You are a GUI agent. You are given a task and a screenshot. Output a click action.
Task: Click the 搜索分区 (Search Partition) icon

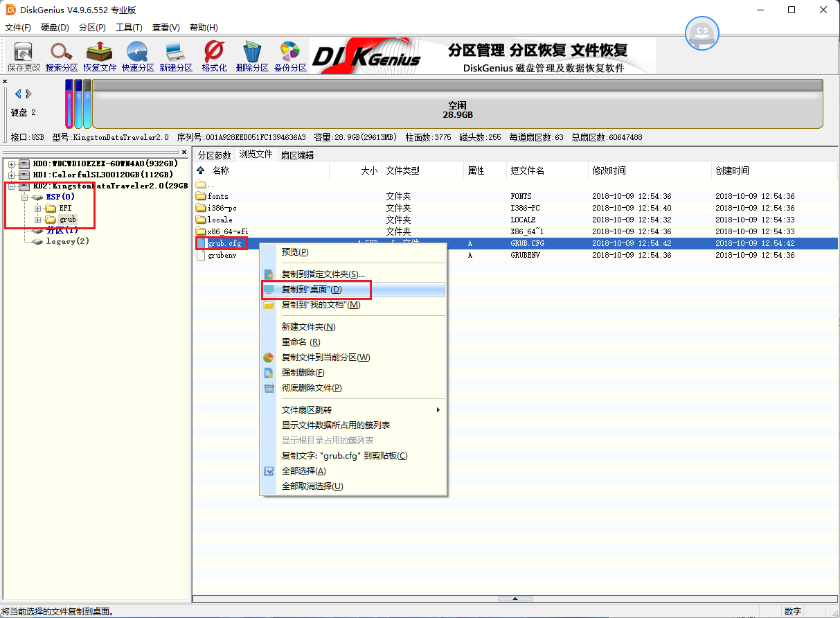coord(62,56)
